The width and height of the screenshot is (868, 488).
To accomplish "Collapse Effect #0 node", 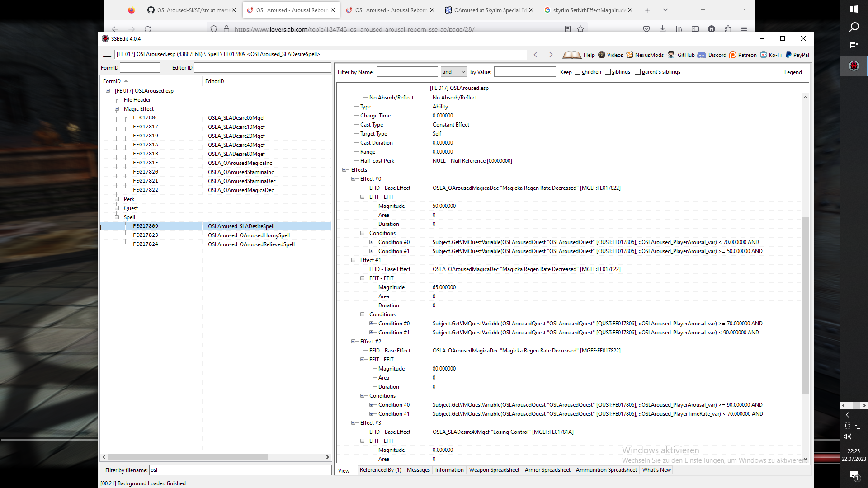I will [x=353, y=179].
